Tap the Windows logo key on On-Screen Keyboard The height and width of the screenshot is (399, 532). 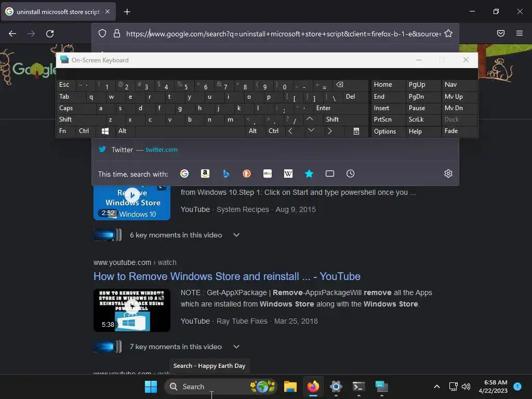tap(105, 131)
